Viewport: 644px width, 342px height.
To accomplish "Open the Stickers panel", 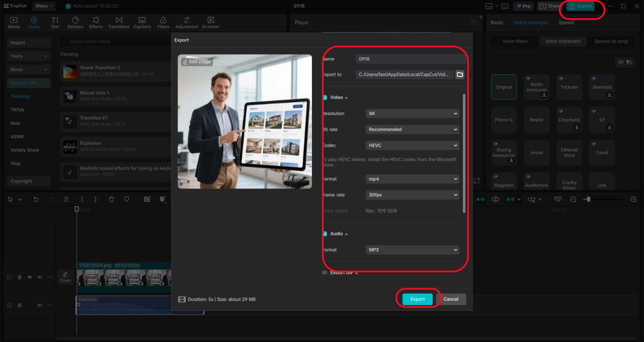I will [75, 22].
